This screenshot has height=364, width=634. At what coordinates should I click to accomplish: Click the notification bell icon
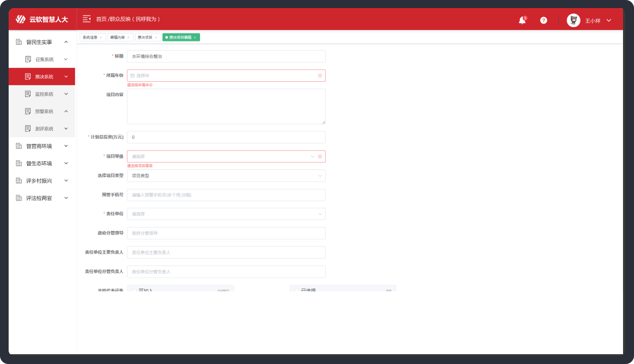click(x=522, y=20)
